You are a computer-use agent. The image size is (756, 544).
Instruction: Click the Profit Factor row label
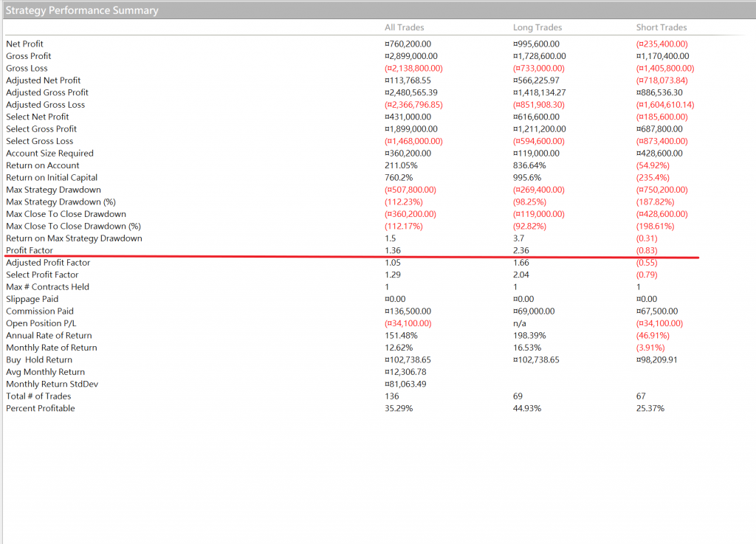pyautogui.click(x=30, y=251)
